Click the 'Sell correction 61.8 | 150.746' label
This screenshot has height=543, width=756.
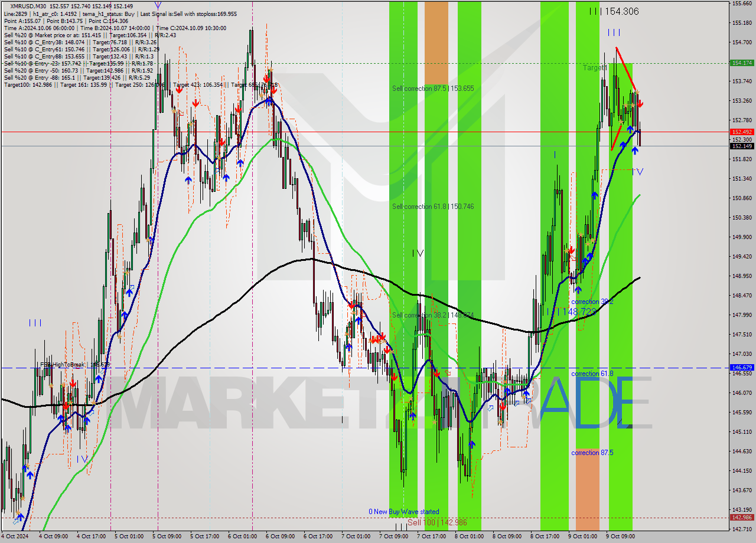433,207
